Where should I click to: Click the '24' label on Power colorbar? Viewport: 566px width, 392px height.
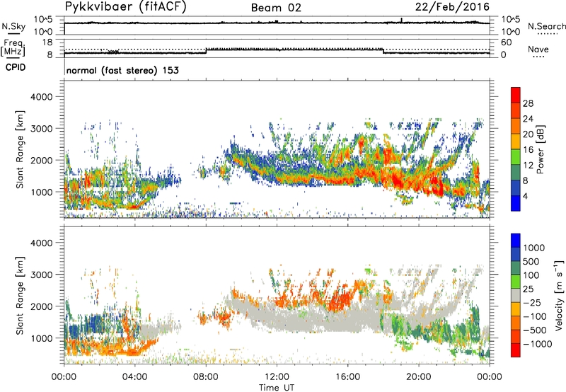pos(528,119)
